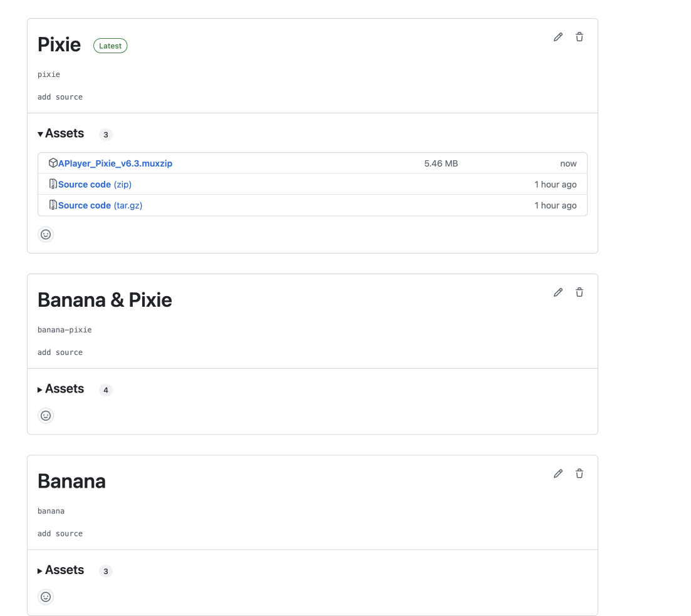This screenshot has width=691, height=616.
Task: Add reaction emoji to Banana & Pixie release
Action: (x=46, y=416)
